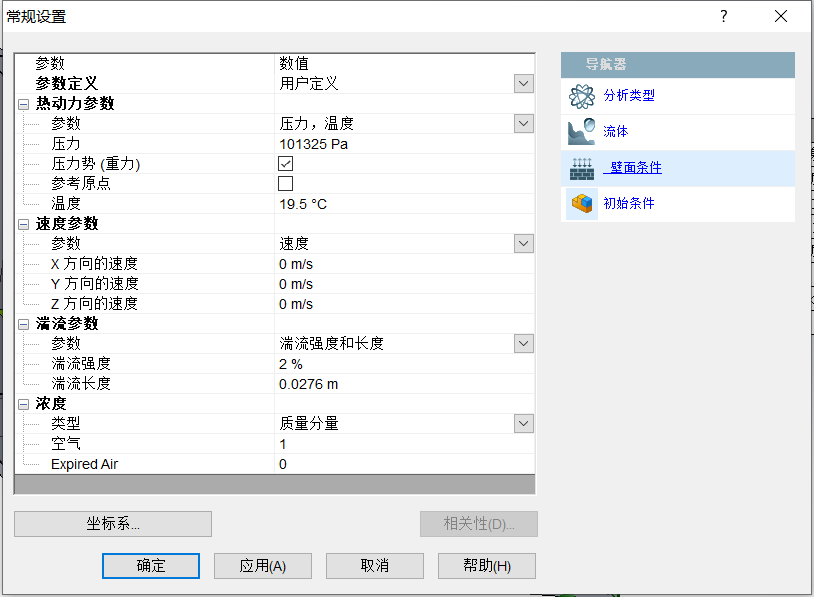
Task: Open the 坐标系 dialog
Action: tap(112, 524)
